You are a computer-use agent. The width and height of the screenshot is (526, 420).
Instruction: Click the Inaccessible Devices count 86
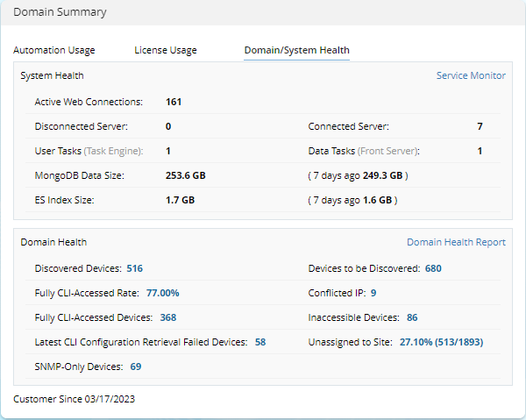pyautogui.click(x=412, y=317)
